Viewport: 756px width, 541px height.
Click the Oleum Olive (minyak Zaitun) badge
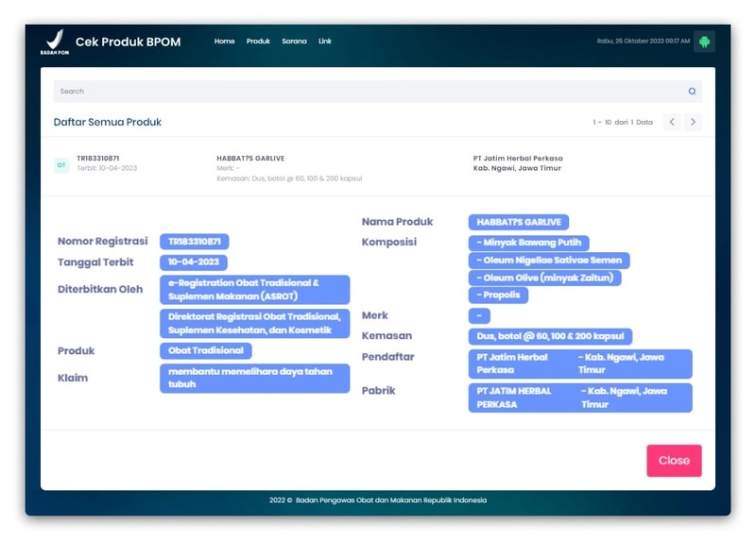544,278
